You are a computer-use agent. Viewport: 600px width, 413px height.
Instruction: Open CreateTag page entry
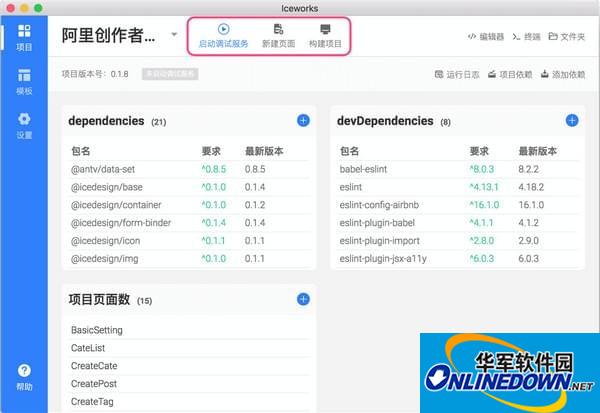coord(189,402)
